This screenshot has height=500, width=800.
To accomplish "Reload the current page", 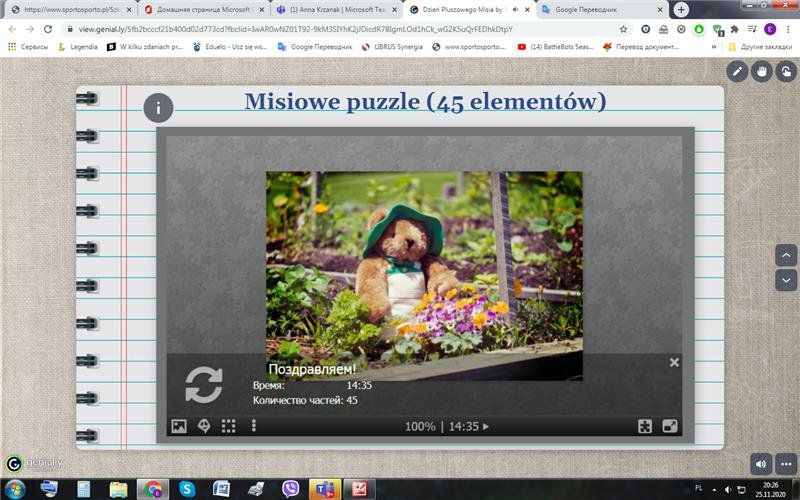I will (x=47, y=29).
